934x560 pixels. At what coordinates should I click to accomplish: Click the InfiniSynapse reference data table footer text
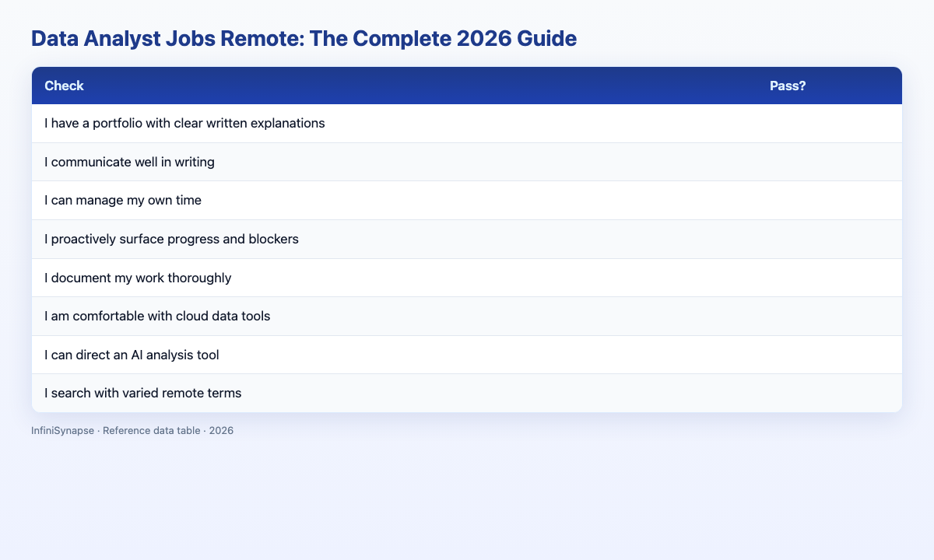point(132,430)
